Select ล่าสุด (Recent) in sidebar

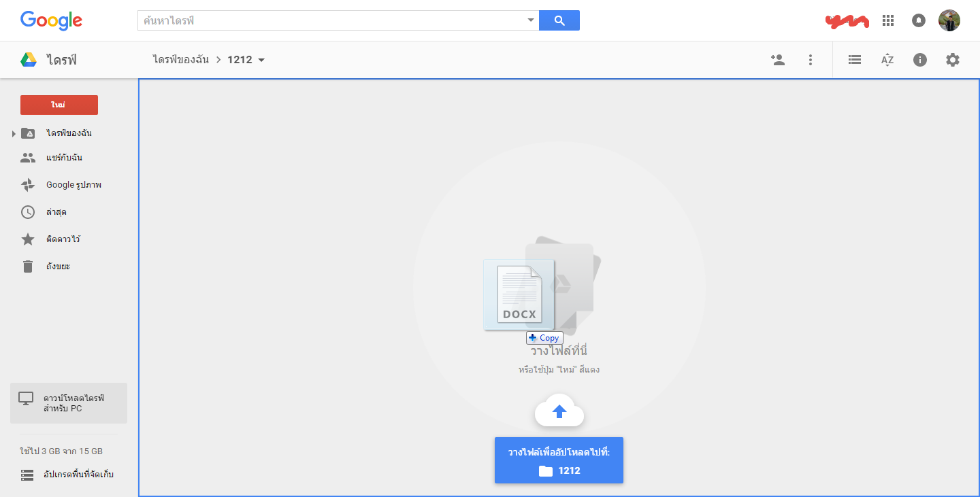point(56,212)
